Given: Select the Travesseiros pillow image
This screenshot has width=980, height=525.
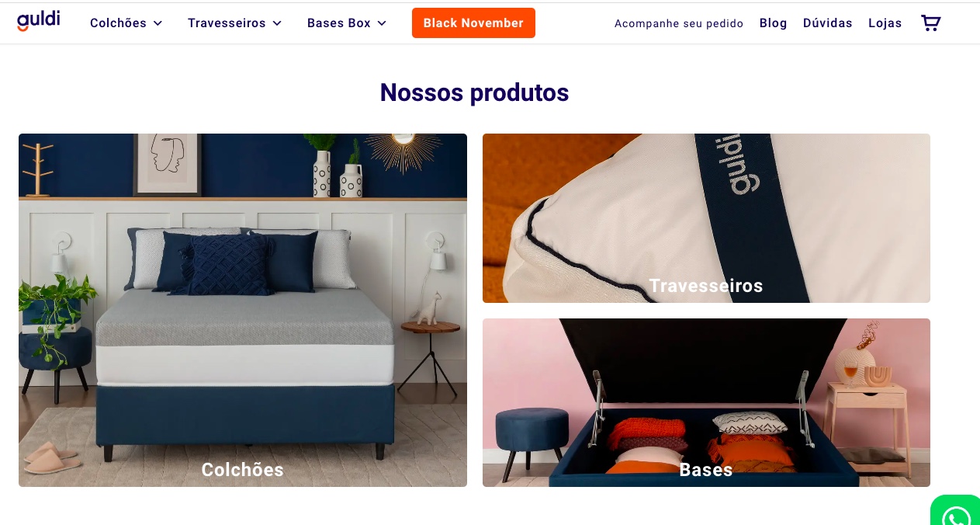Looking at the screenshot, I should click(706, 218).
